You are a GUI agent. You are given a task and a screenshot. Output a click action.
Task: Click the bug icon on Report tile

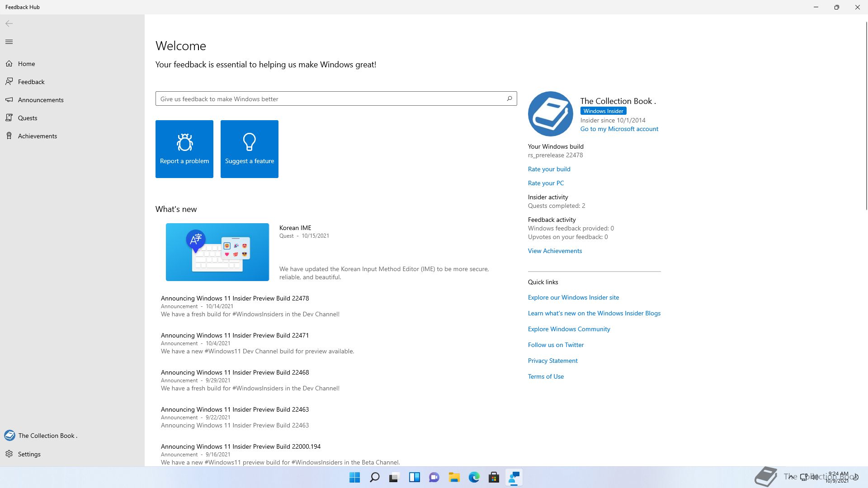pyautogui.click(x=184, y=142)
